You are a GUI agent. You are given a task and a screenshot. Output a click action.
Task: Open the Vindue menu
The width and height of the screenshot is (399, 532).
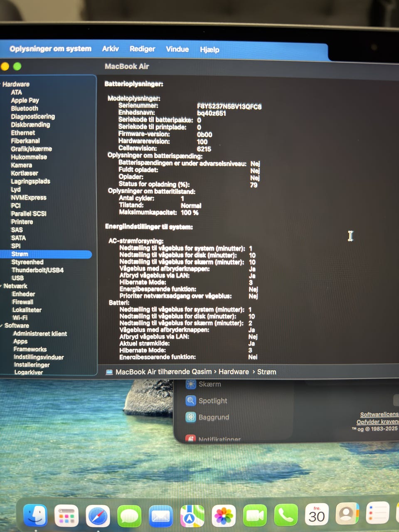click(177, 49)
